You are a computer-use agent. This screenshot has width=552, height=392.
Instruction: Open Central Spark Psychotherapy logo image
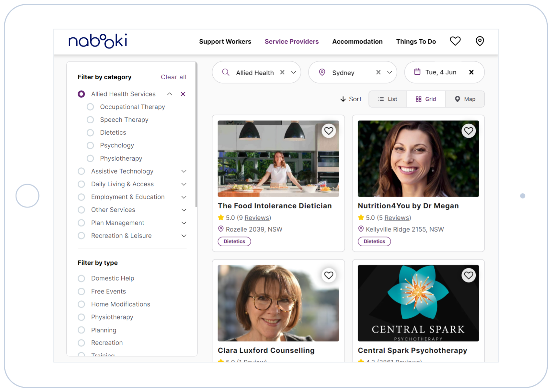[418, 303]
